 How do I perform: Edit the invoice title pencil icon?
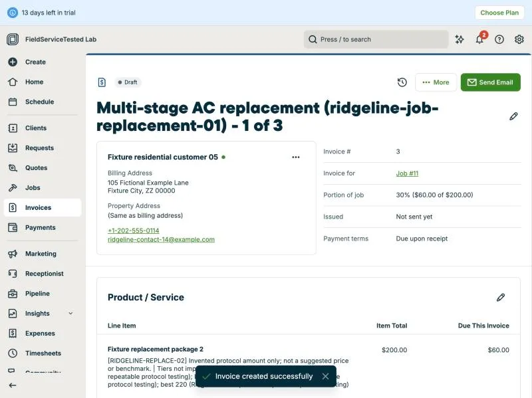pyautogui.click(x=513, y=117)
